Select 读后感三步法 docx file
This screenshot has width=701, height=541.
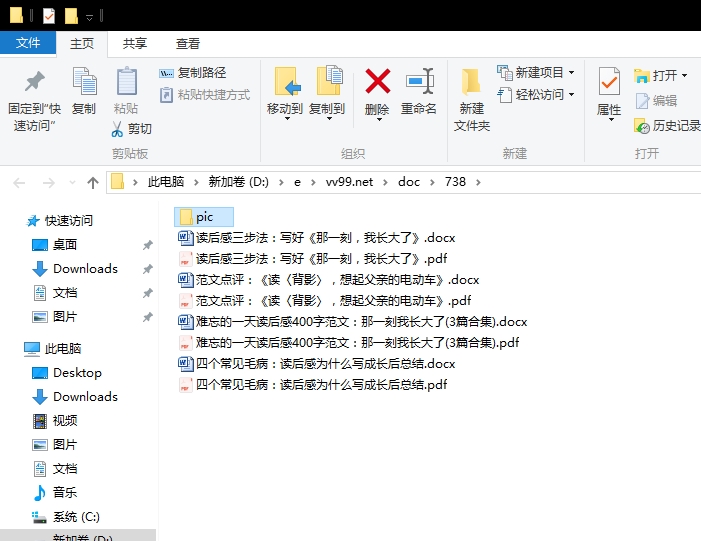(317, 238)
